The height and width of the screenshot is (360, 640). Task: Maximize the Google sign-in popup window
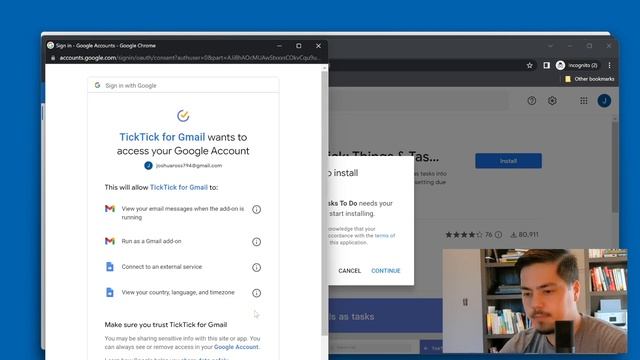coord(299,46)
